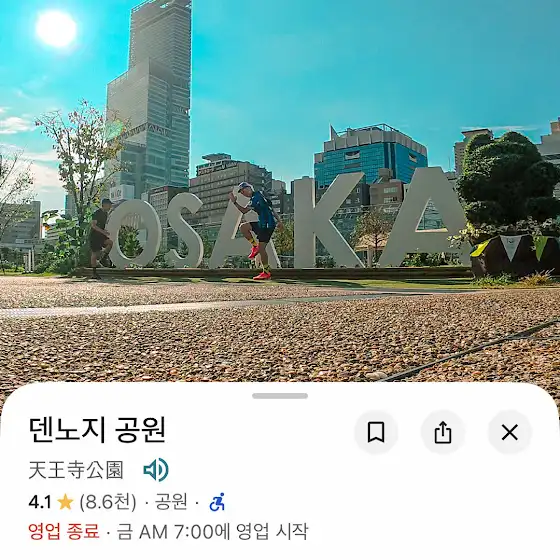
Task: Save place with the bookmark icon
Action: coord(376,432)
